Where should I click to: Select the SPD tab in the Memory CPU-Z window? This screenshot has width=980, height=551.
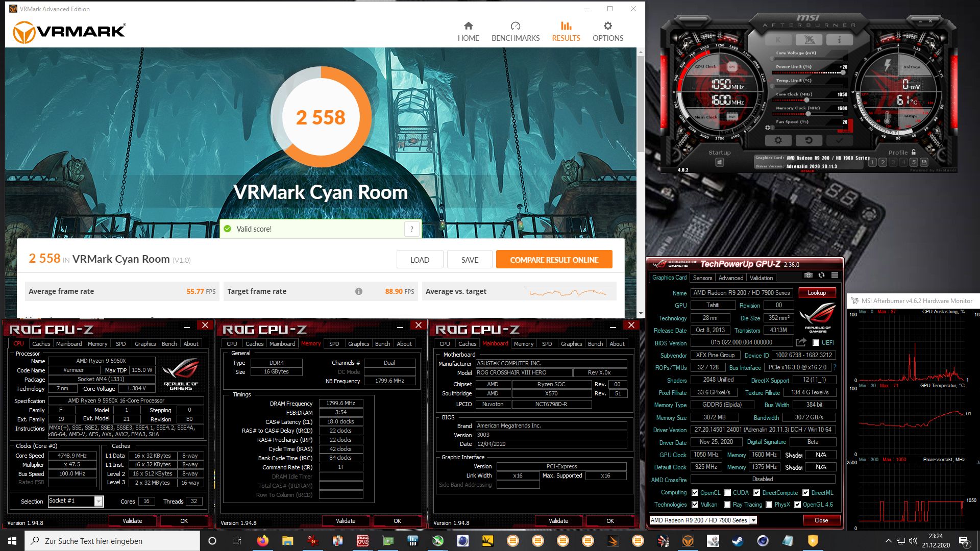click(x=334, y=344)
